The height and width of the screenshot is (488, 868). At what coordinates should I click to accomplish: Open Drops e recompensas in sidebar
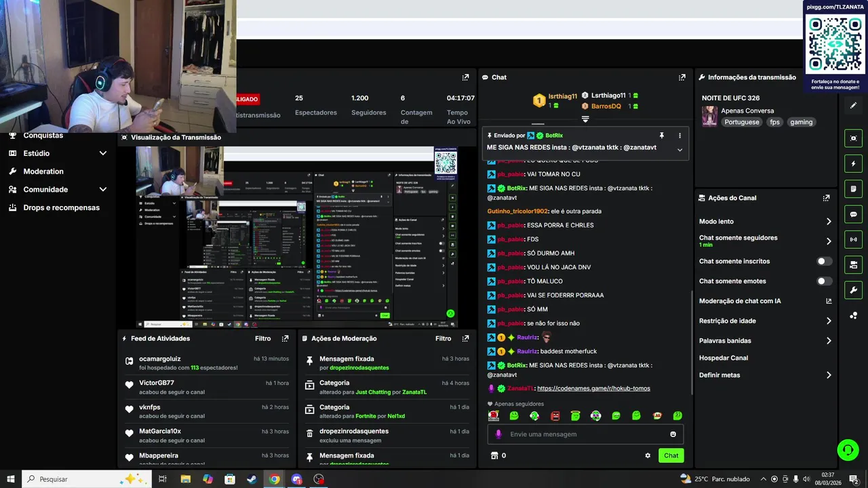[x=61, y=207]
